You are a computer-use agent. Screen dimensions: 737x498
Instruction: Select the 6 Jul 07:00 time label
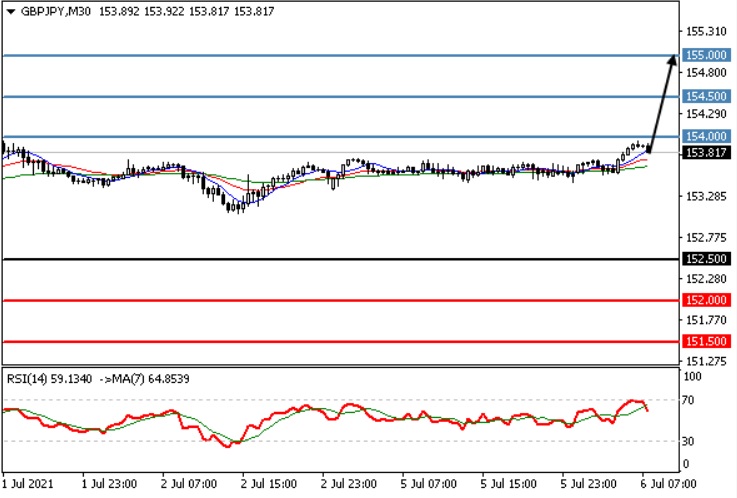click(668, 483)
